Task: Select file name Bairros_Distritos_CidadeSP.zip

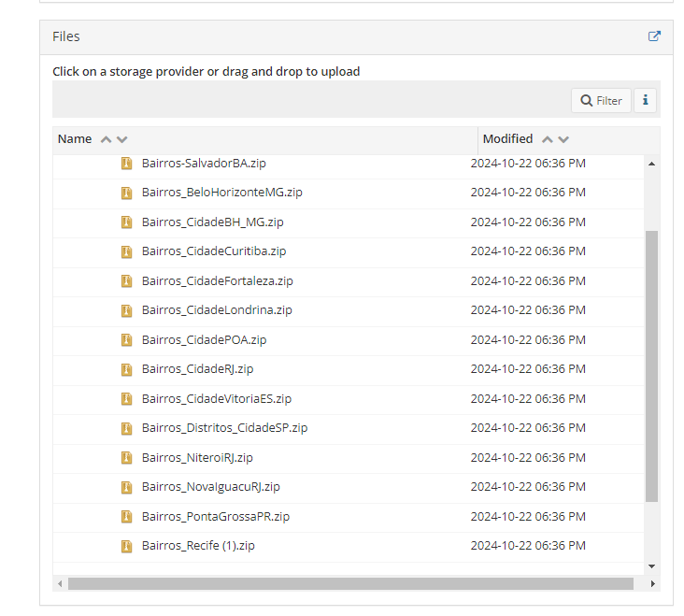Action: [x=224, y=428]
